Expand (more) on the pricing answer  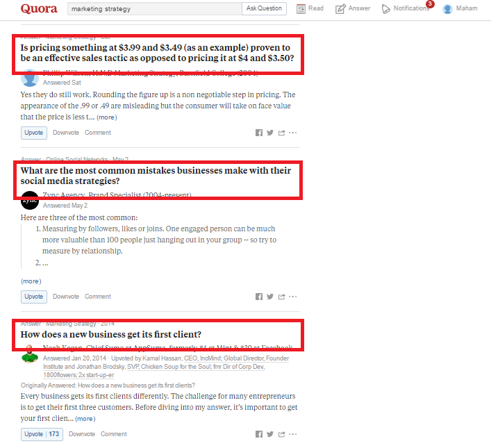click(107, 117)
